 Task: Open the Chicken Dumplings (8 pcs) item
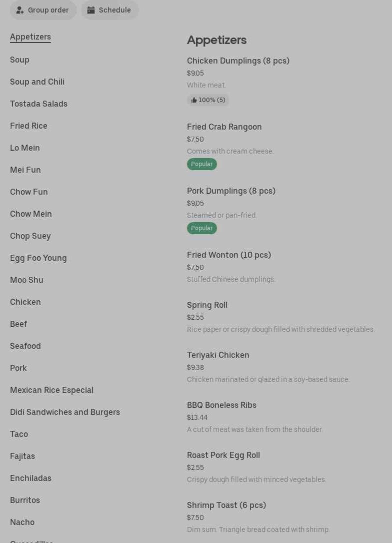coord(238,61)
